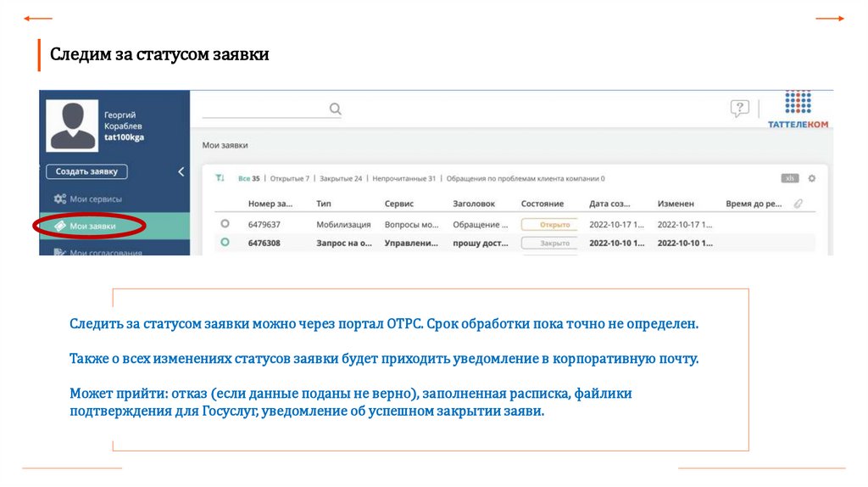Select radio button for ticket 6476308
This screenshot has height=487, width=868.
pyautogui.click(x=225, y=242)
